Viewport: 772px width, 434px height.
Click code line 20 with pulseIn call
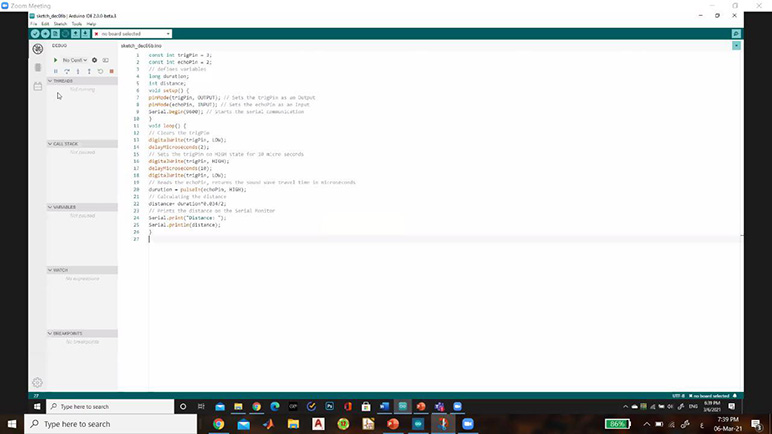click(197, 189)
